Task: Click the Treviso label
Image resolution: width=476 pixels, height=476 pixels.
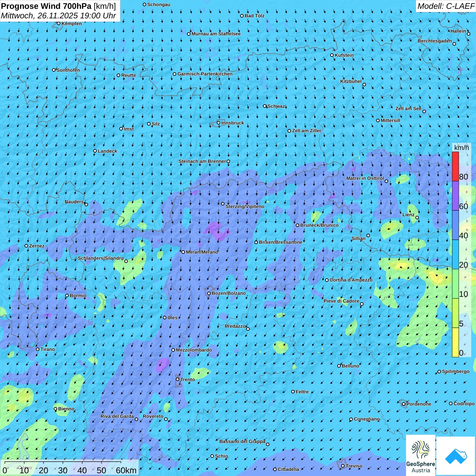Action: (x=354, y=466)
